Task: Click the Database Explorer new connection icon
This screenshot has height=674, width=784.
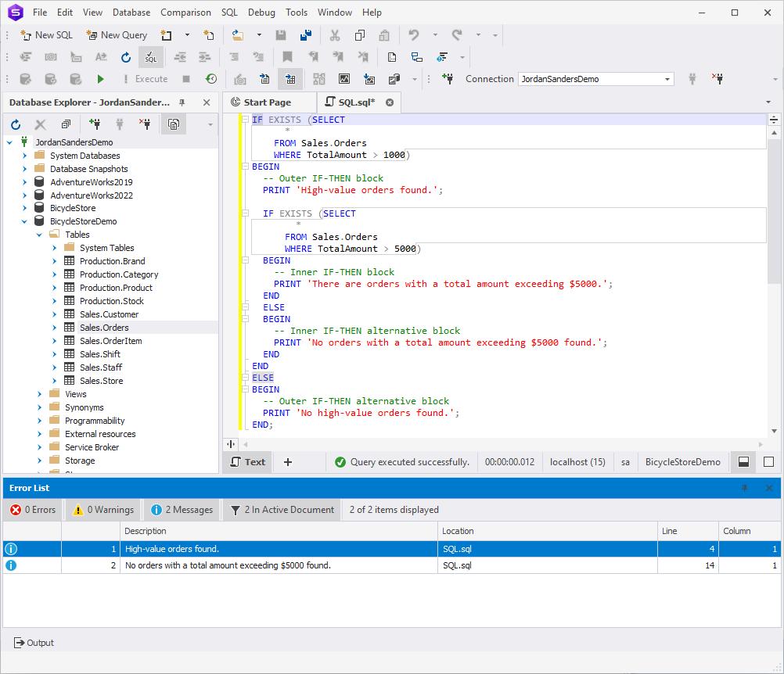Action: [95, 124]
